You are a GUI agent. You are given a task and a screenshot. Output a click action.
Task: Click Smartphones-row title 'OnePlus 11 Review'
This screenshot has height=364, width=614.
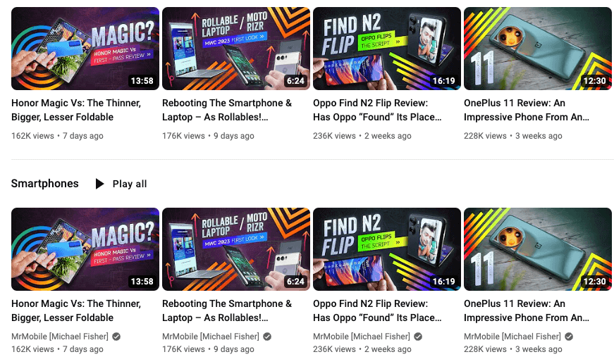point(527,310)
